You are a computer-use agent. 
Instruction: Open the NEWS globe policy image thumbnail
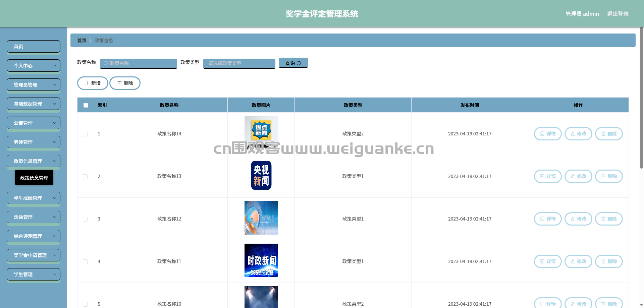click(x=261, y=218)
